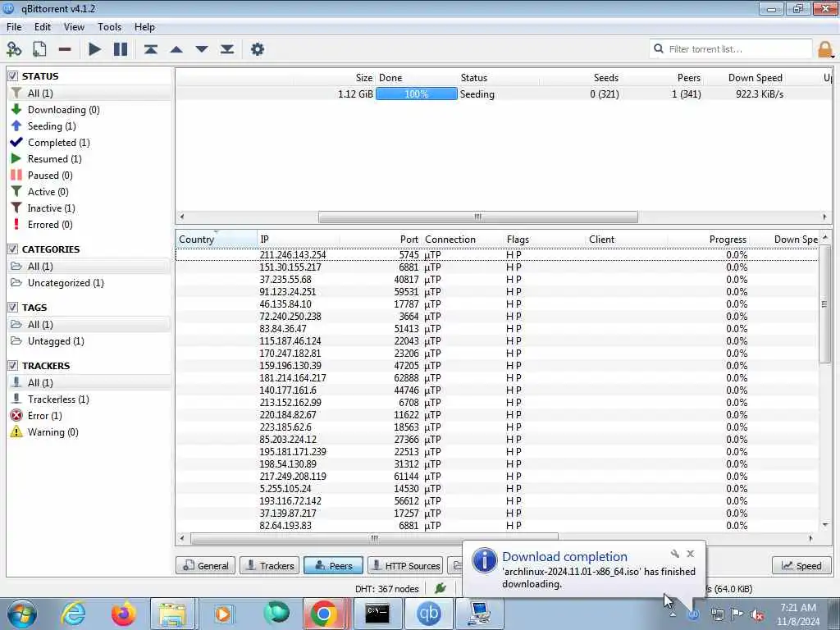The width and height of the screenshot is (840, 630).
Task: Click the DHT: 367 nodes status text
Action: coord(387,589)
